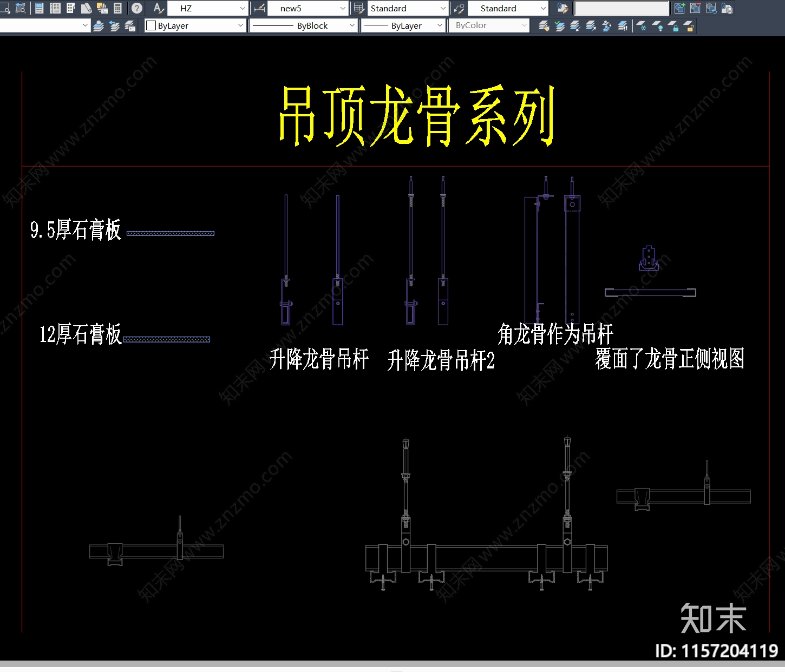
Task: Open the DesignCenter icon
Action: click(55, 8)
